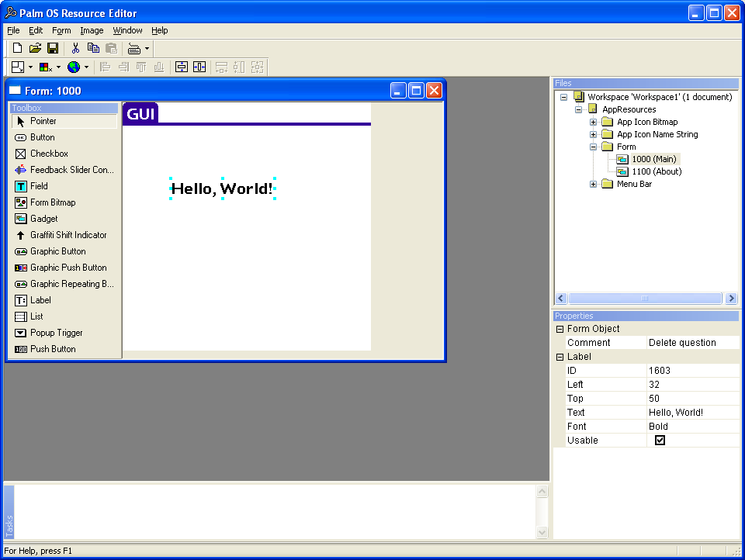
Task: Click the color grid toolbar icon
Action: 45,67
